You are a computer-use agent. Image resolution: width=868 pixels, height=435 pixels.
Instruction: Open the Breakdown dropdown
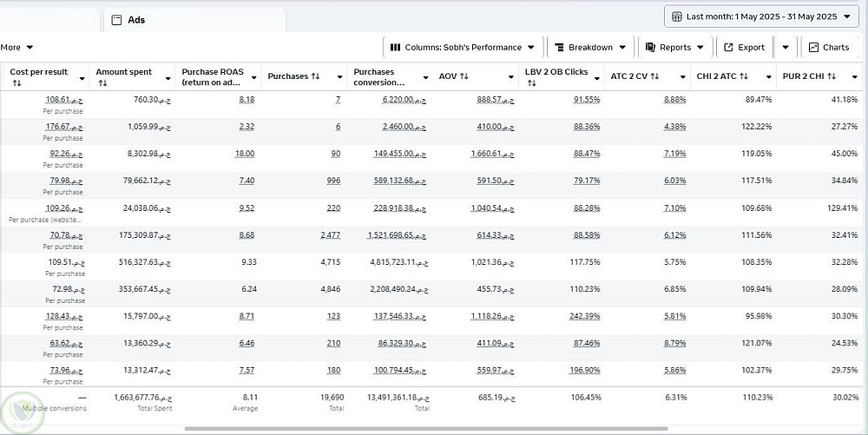pyautogui.click(x=589, y=48)
